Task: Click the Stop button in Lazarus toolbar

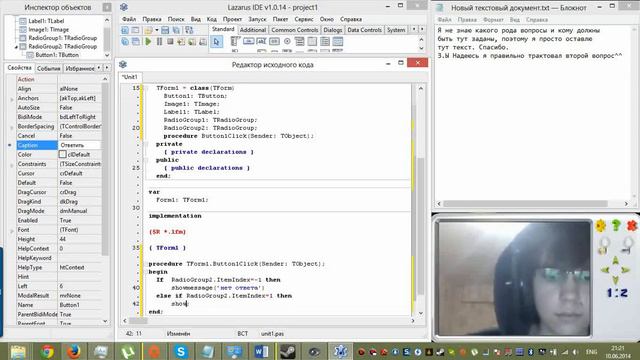Action: pos(170,42)
